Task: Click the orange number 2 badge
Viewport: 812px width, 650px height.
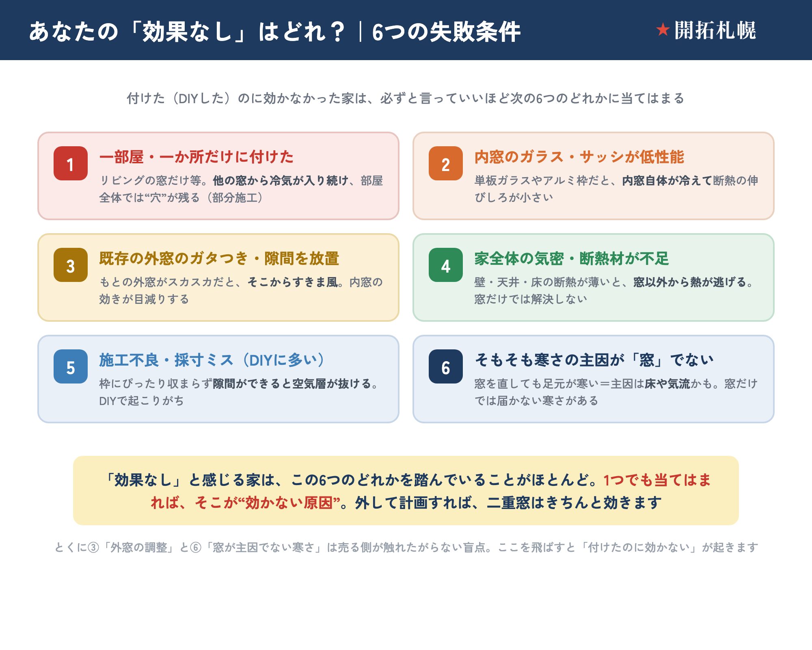Action: (446, 163)
